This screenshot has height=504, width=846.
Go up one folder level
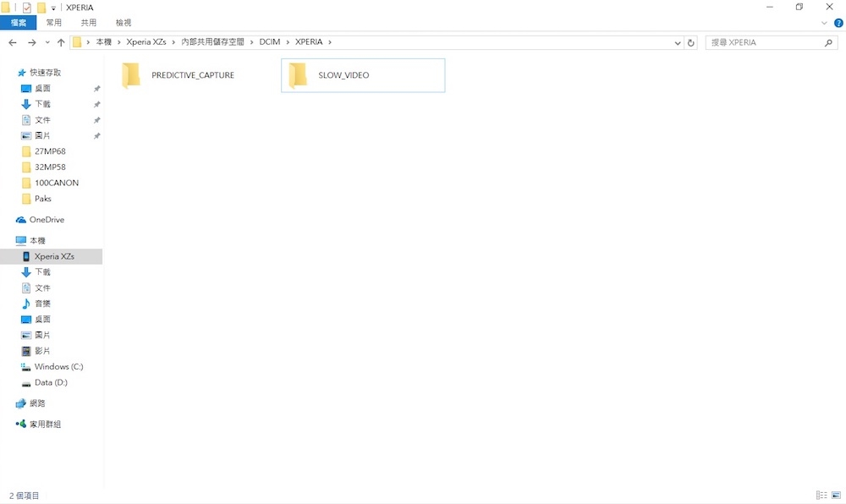(61, 42)
